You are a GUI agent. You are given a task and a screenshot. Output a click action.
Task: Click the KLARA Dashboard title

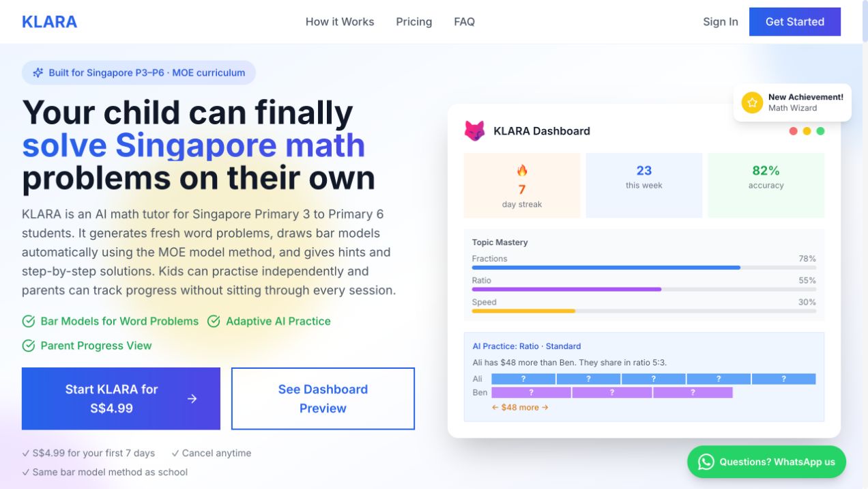point(542,131)
